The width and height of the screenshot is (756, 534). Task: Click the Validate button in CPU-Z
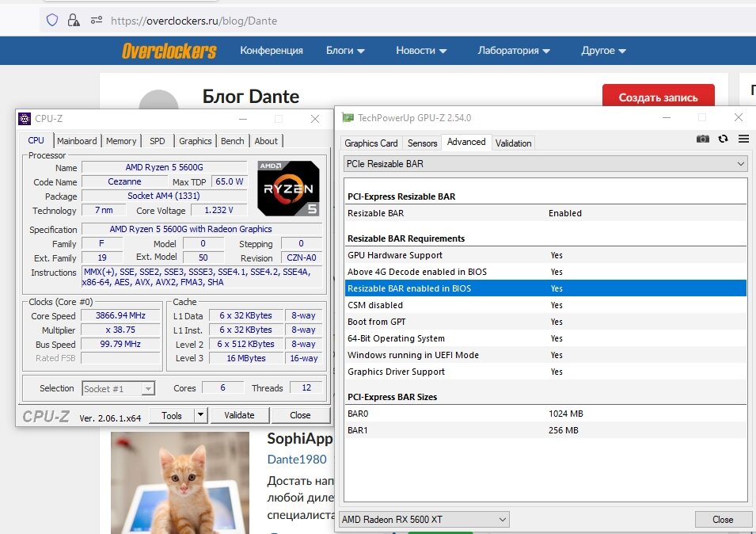(x=240, y=415)
